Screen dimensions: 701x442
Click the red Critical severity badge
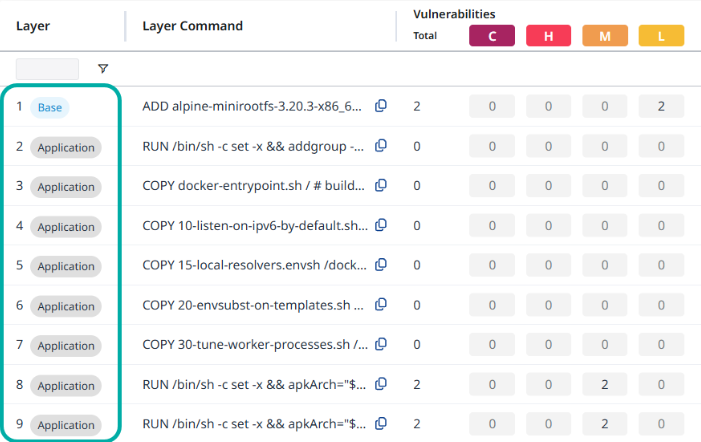pyautogui.click(x=492, y=36)
